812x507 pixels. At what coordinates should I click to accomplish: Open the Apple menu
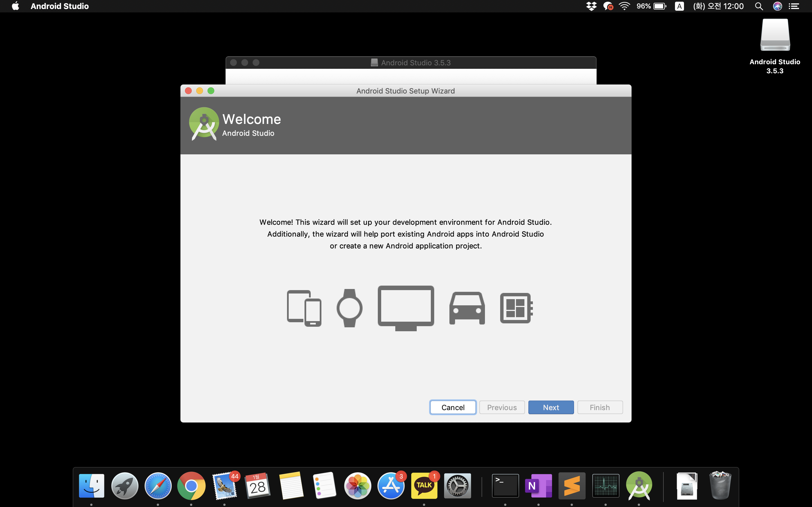(16, 6)
